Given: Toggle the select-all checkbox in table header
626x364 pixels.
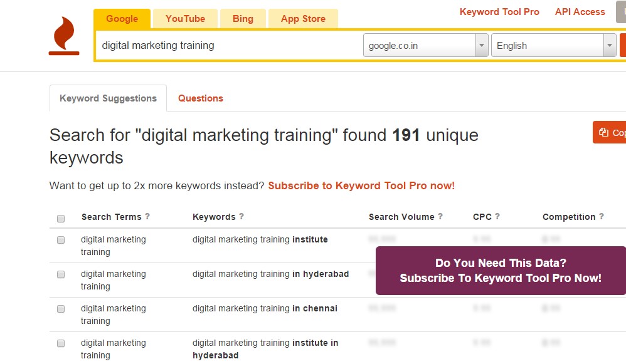Looking at the screenshot, I should pyautogui.click(x=61, y=219).
